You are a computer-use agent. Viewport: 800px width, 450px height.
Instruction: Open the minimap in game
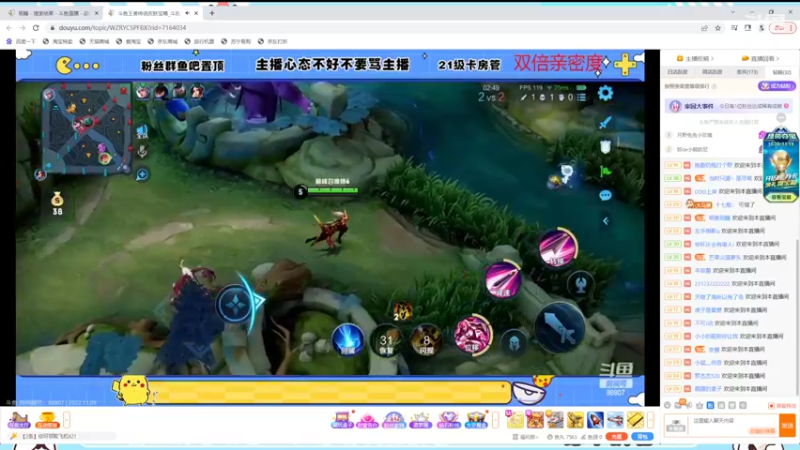tap(86, 128)
